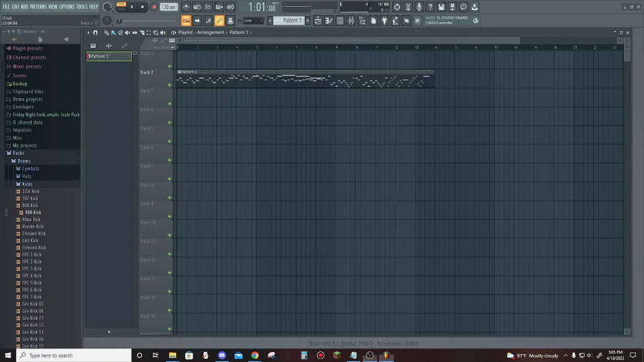The width and height of the screenshot is (644, 362).
Task: Mute Track 5 with its green dot
Action: (x=170, y=141)
